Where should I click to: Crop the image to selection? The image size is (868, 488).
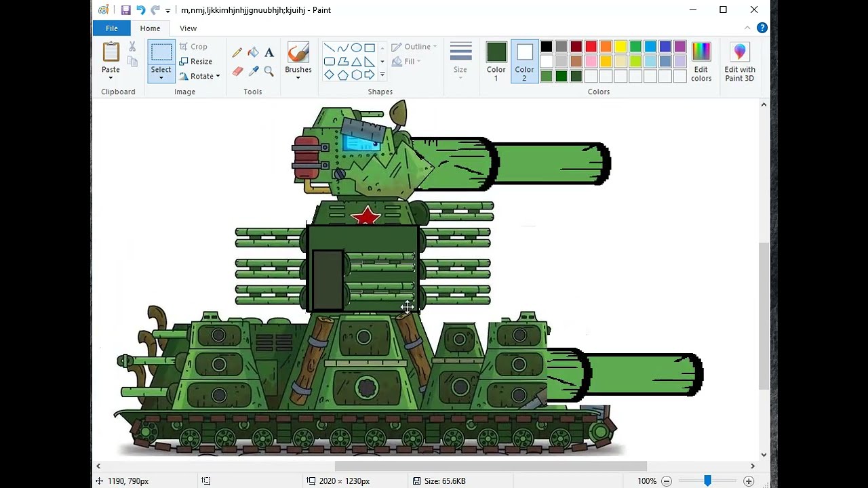(x=194, y=47)
